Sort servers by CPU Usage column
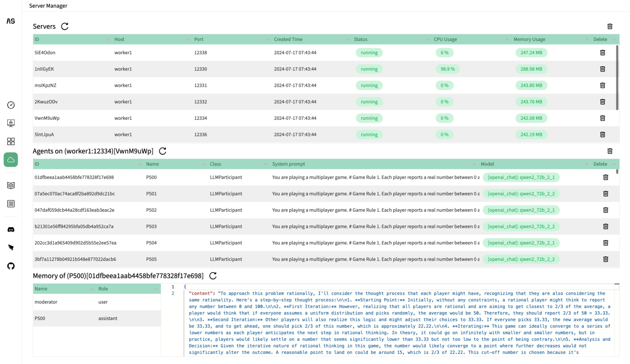 point(445,39)
